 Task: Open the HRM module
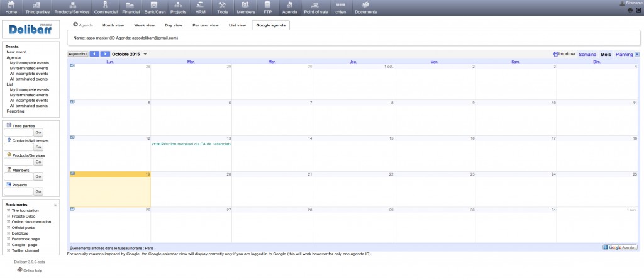(201, 8)
